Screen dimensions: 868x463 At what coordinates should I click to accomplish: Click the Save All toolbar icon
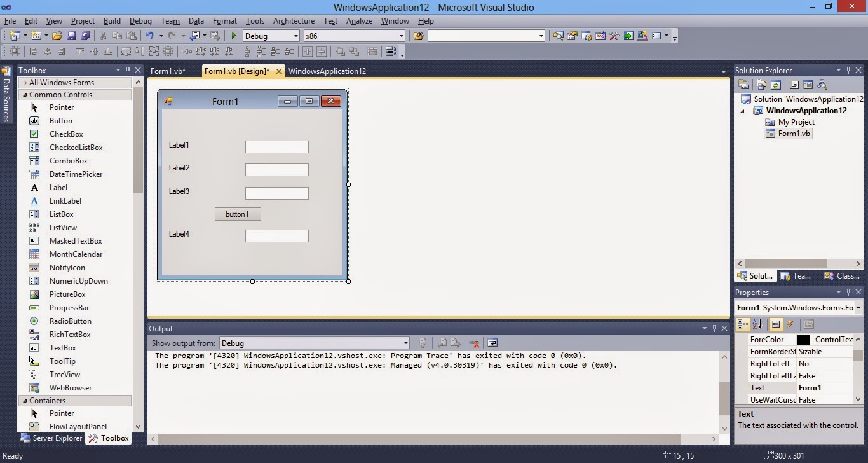point(85,36)
